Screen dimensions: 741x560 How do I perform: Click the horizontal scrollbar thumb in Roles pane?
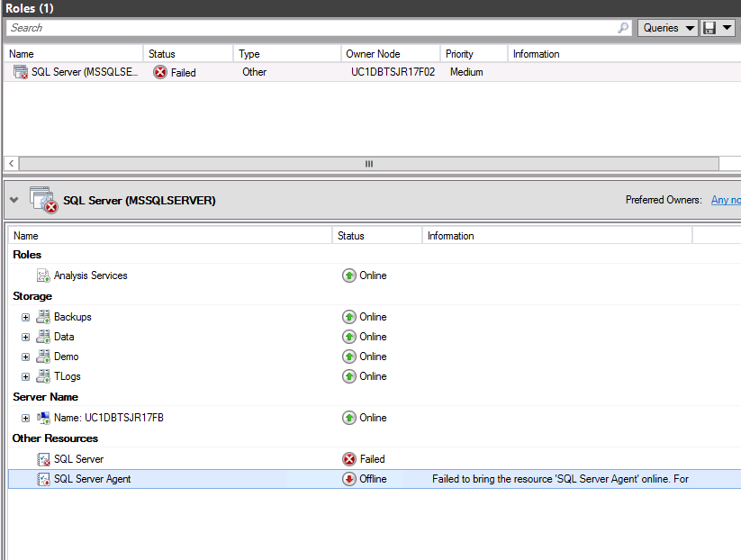point(369,164)
